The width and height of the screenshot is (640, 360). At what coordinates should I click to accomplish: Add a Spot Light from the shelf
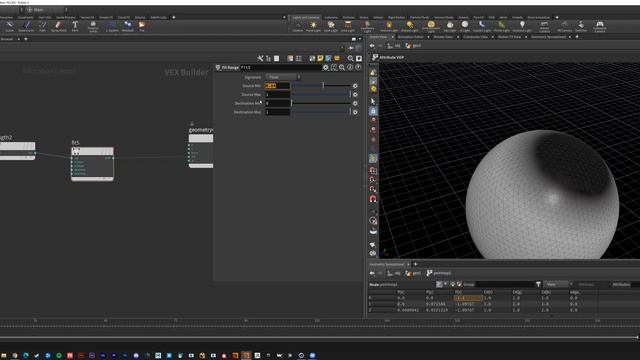pyautogui.click(x=331, y=27)
